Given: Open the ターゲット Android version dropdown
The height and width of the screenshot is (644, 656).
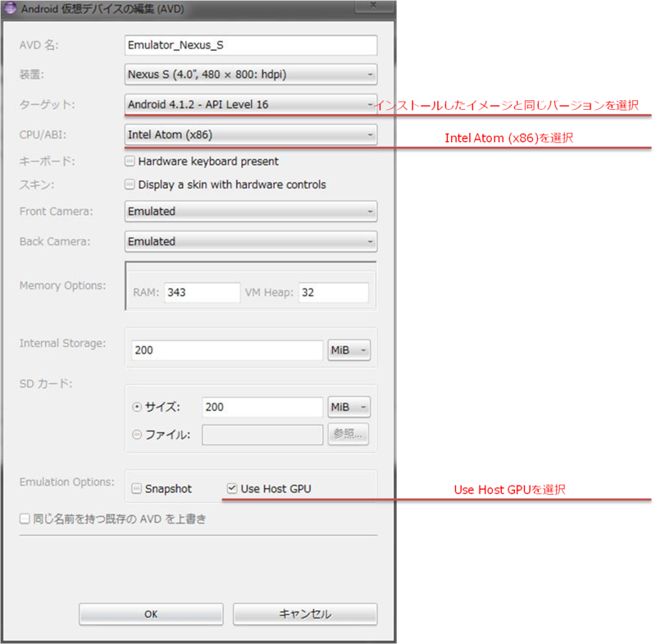Looking at the screenshot, I should point(369,103).
